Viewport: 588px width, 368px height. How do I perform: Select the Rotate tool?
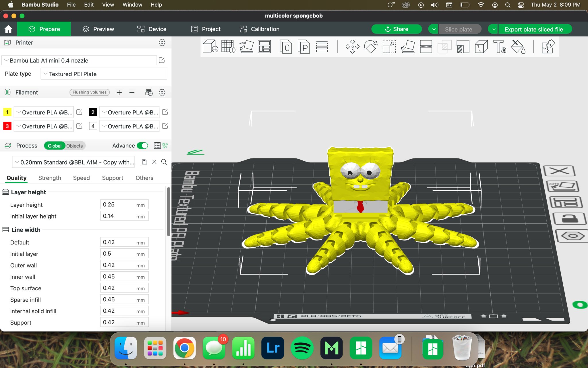[x=371, y=47]
